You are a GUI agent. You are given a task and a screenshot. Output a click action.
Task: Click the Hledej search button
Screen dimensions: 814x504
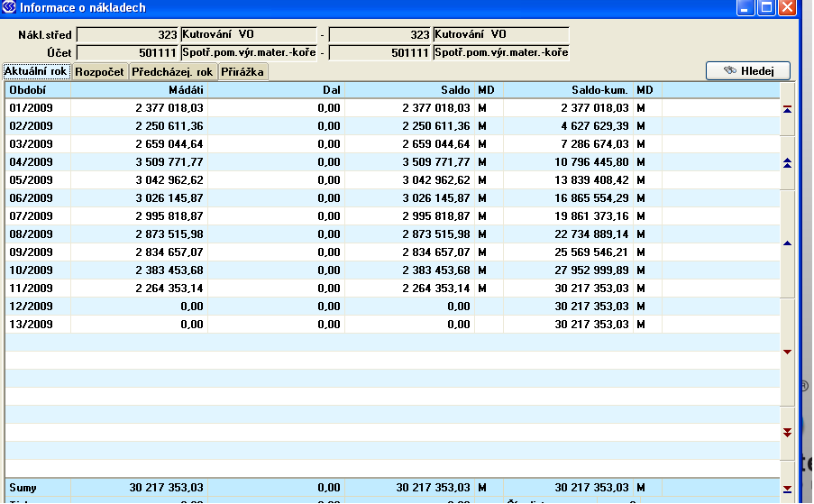748,70
